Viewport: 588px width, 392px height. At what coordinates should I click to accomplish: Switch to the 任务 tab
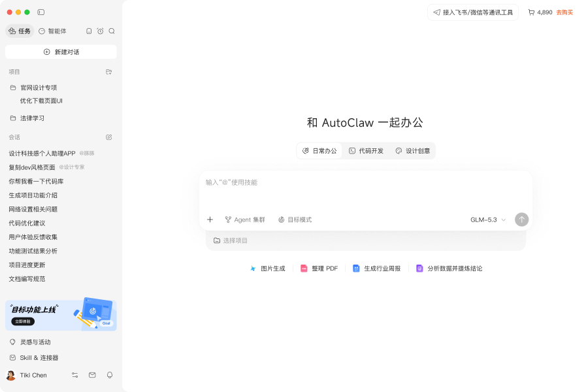point(20,31)
